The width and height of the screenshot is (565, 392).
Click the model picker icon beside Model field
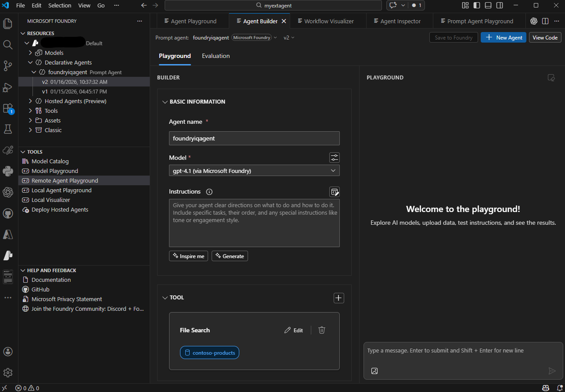(334, 157)
